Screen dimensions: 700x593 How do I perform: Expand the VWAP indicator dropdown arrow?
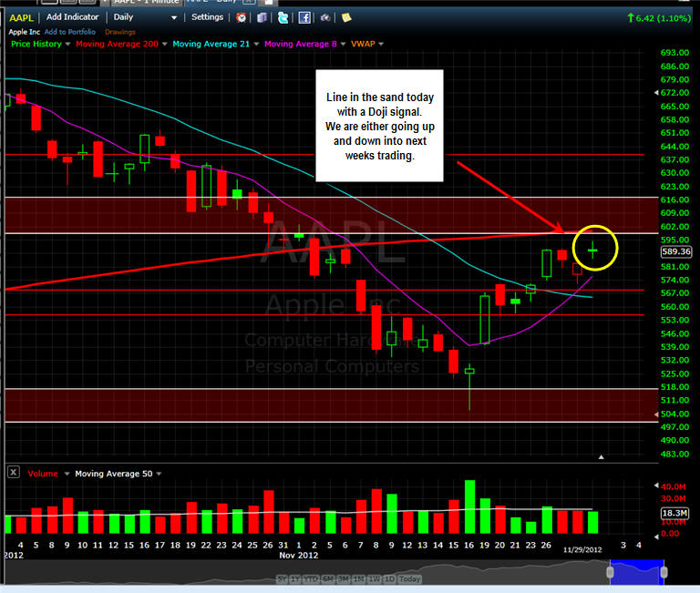(x=381, y=44)
